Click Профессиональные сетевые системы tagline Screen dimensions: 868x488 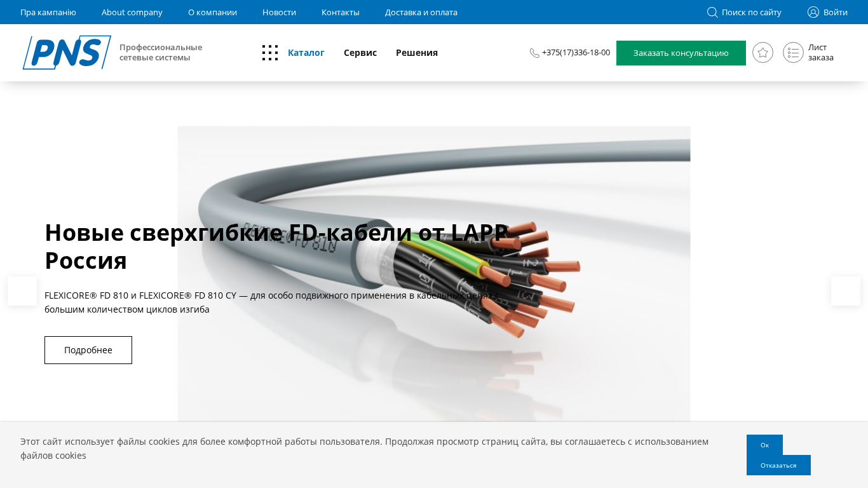coord(161,53)
